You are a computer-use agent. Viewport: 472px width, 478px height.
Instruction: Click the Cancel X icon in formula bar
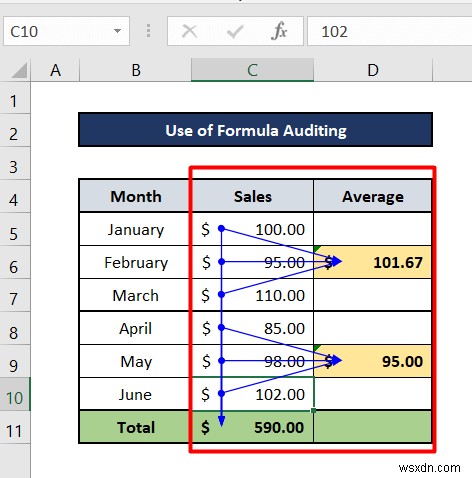[x=189, y=32]
